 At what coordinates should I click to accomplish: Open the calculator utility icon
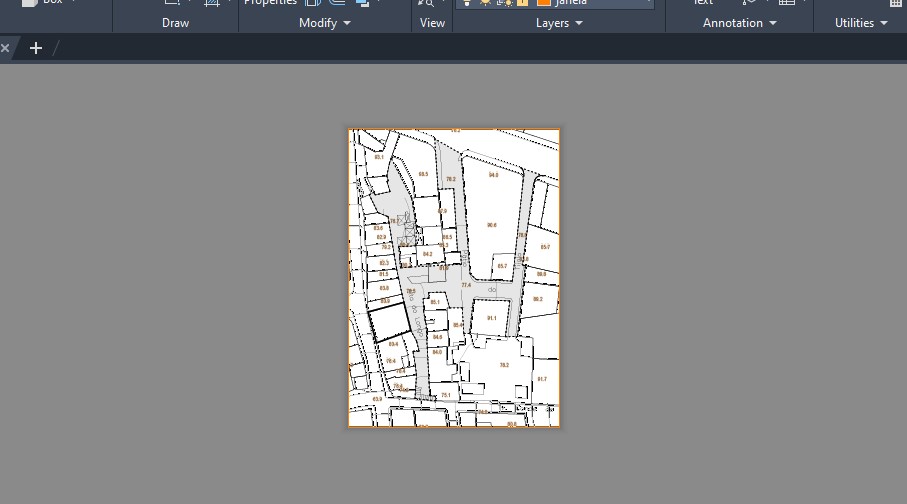[x=895, y=3]
